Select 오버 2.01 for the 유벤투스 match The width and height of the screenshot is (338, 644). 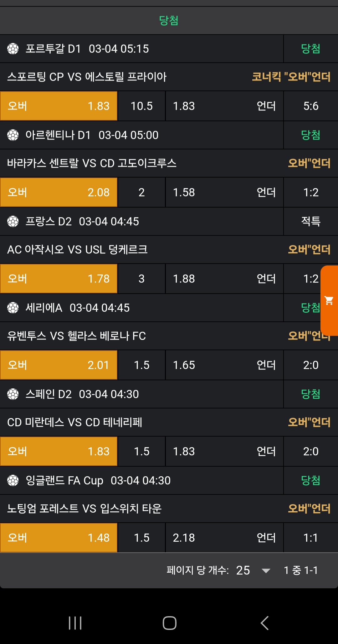(x=59, y=365)
